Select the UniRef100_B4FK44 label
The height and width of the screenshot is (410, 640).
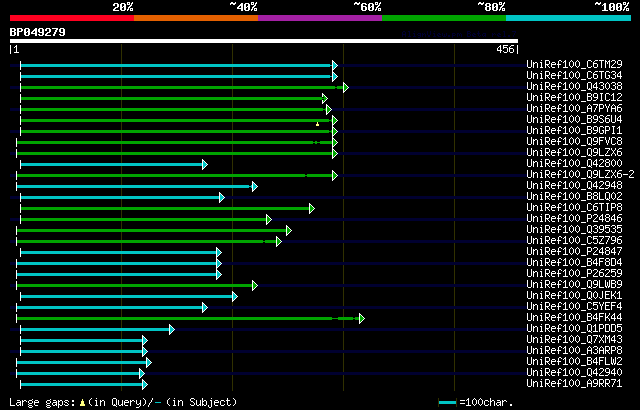[x=574, y=317]
